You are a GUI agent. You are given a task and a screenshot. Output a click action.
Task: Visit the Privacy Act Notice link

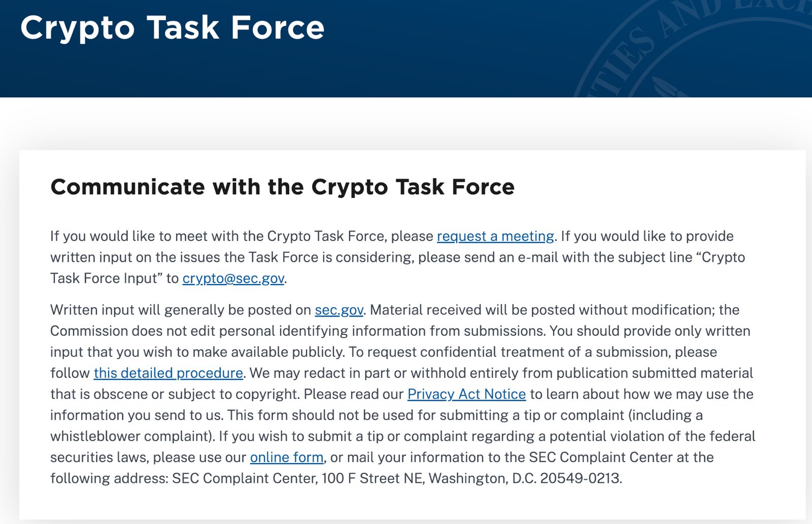(x=466, y=394)
